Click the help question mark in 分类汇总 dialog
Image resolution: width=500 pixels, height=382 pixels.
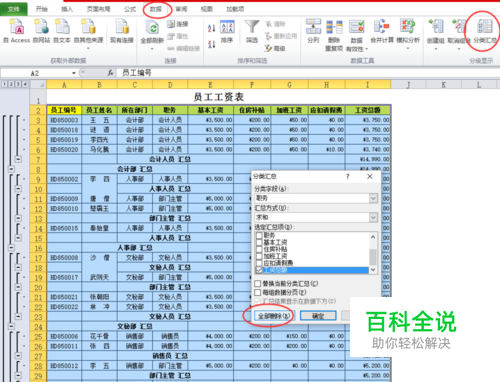coord(348,176)
